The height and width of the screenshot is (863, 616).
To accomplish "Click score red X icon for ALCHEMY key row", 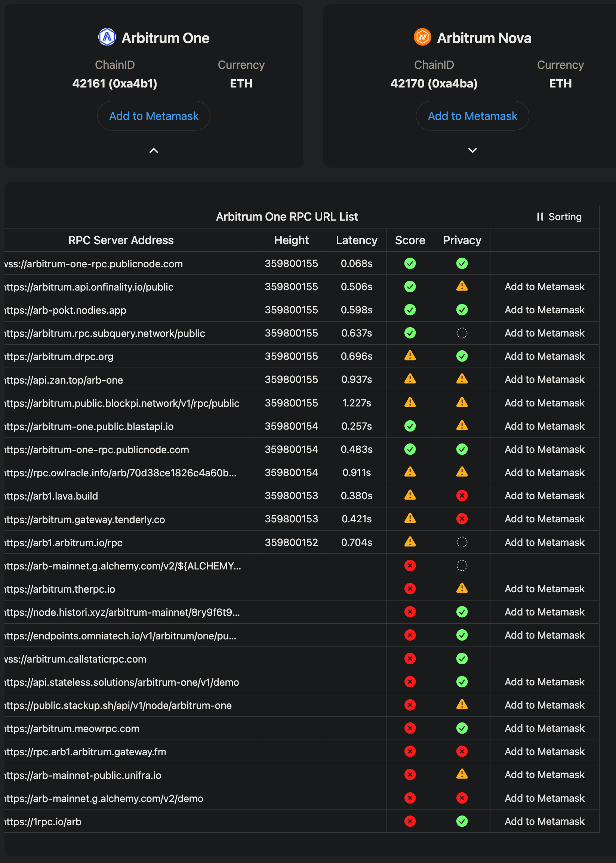I will pos(410,566).
